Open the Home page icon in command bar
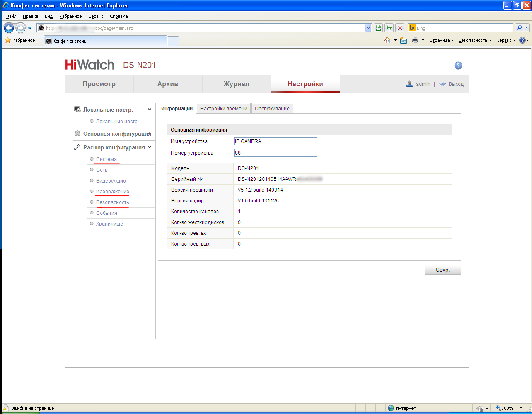This screenshot has width=532, height=414. coord(387,40)
